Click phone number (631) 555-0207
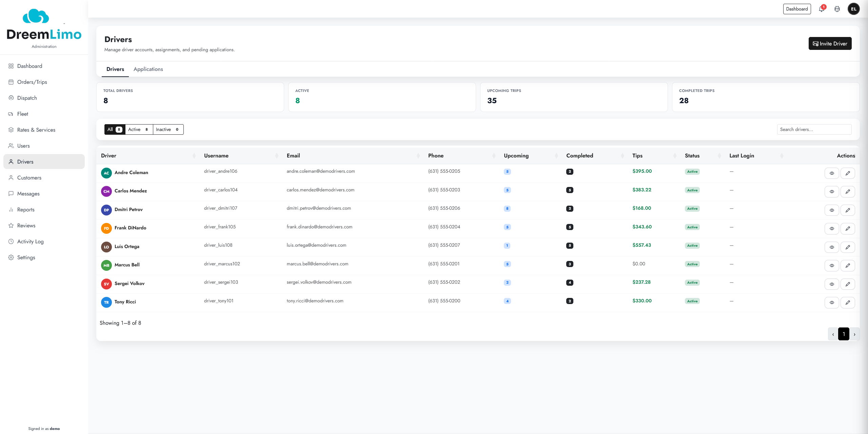Image resolution: width=868 pixels, height=434 pixels. click(x=444, y=245)
